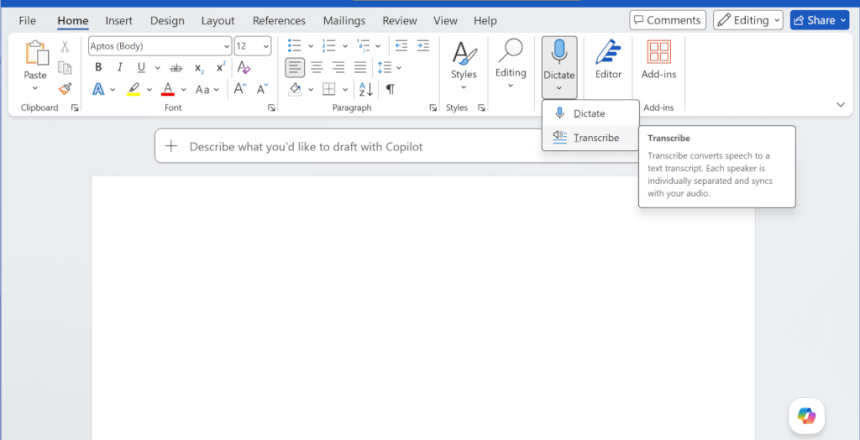Switch to the References tab

(279, 21)
